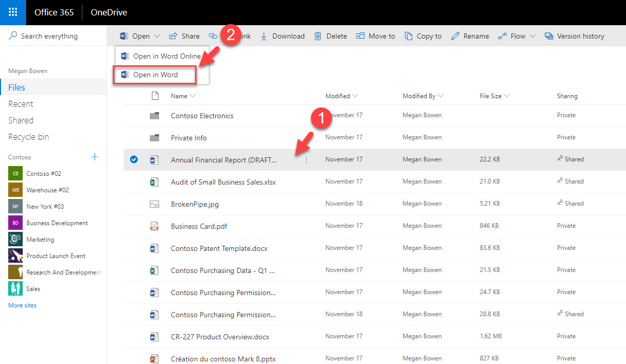The image size is (626, 364).
Task: Open Business Development site icon
Action: click(15, 223)
